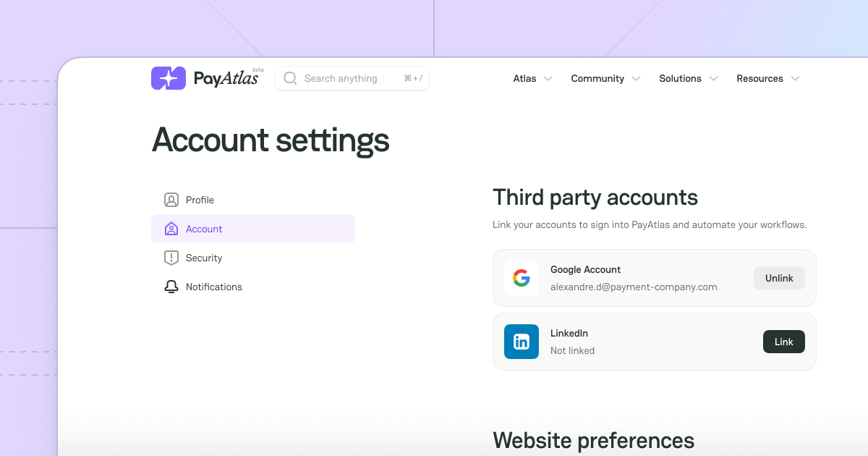Select the Profile sidebar icon
The width and height of the screenshot is (868, 456).
(x=171, y=200)
